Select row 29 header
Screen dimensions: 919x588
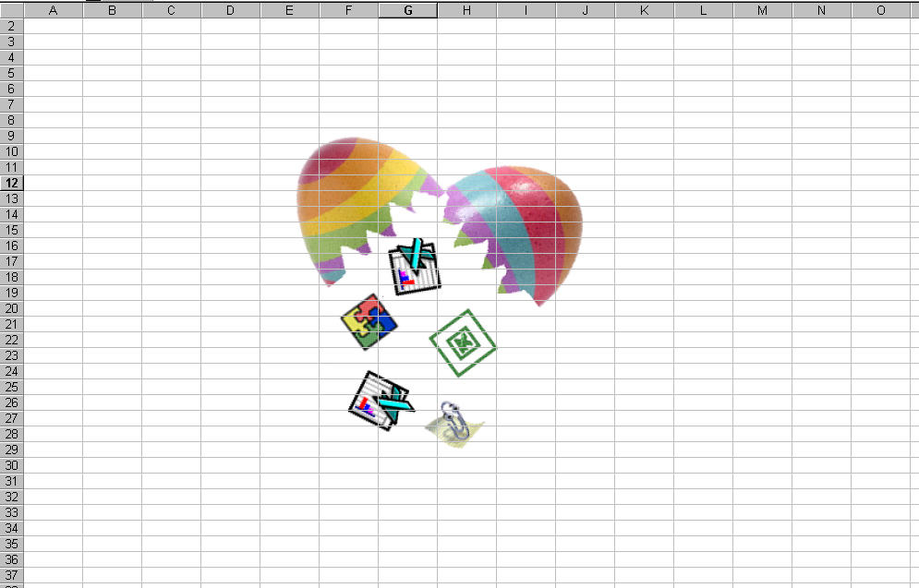point(12,450)
